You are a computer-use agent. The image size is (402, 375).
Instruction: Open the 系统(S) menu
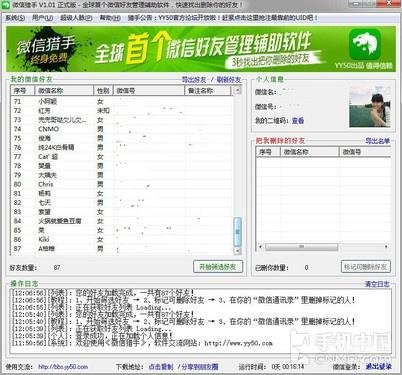click(15, 18)
